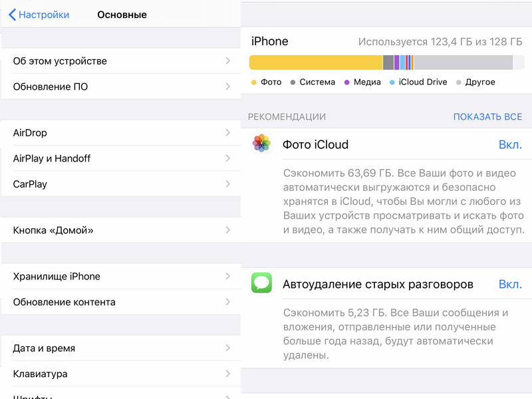Click the purple Медиа legend dot
Image resolution: width=532 pixels, height=399 pixels.
pyautogui.click(x=346, y=82)
